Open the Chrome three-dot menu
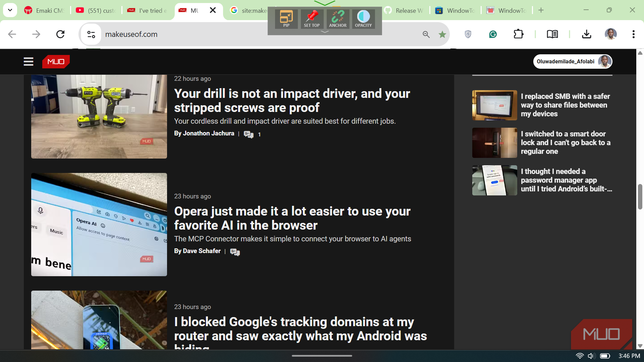Image resolution: width=644 pixels, height=362 pixels. click(633, 34)
